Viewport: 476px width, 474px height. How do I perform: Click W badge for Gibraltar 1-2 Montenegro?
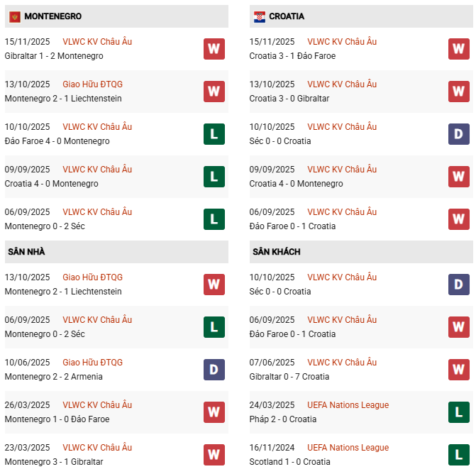[214, 49]
